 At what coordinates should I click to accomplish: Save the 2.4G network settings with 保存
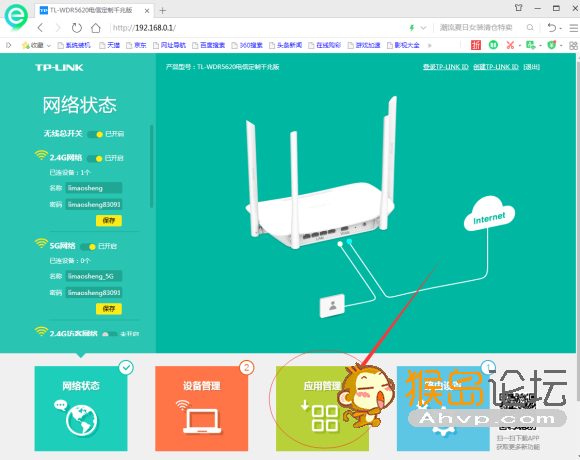point(109,220)
